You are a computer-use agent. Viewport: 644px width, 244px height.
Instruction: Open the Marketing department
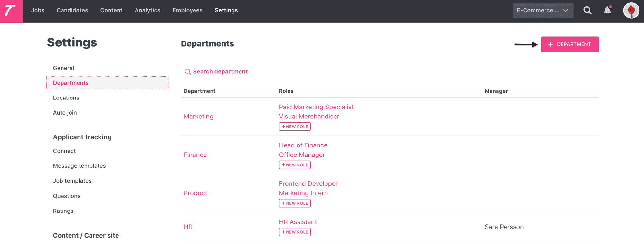198,117
